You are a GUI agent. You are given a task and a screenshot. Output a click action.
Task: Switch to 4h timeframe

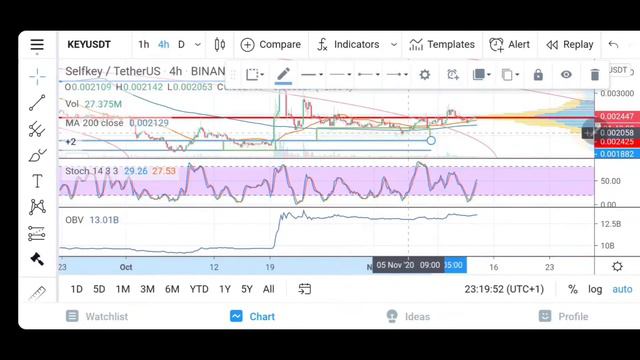164,44
